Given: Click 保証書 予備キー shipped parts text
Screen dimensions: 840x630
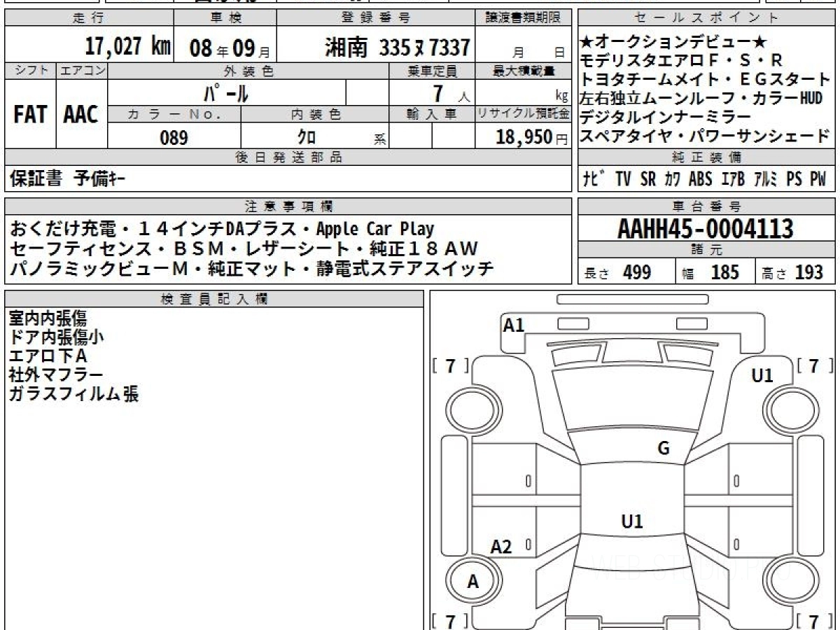Looking at the screenshot, I should pyautogui.click(x=66, y=179).
